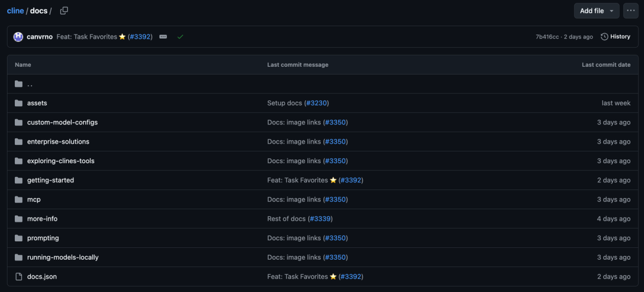This screenshot has height=292, width=644.
Task: Open PR #3230 in the assets row
Action: 316,103
